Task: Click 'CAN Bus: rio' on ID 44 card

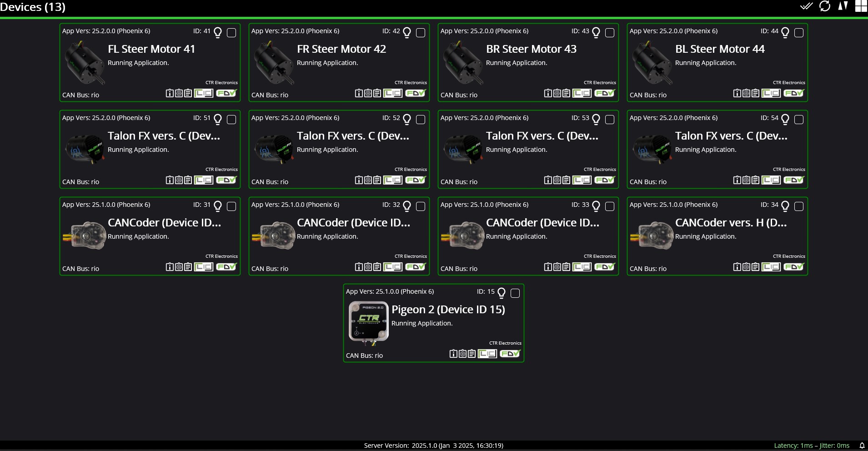Action: tap(648, 95)
